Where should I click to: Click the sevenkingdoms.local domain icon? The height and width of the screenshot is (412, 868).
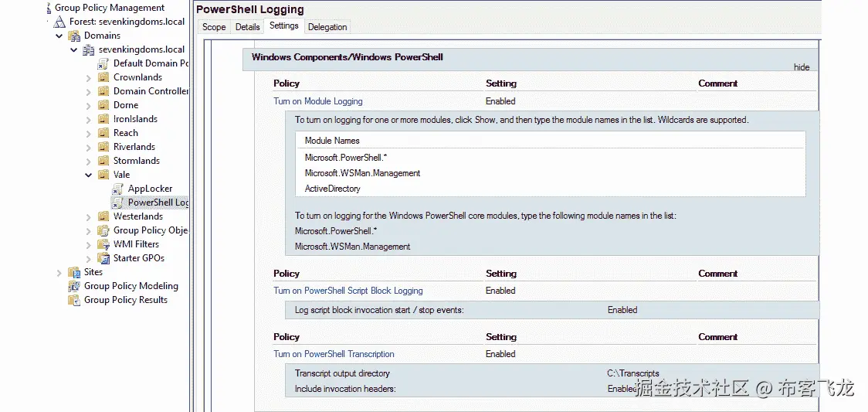(89, 49)
